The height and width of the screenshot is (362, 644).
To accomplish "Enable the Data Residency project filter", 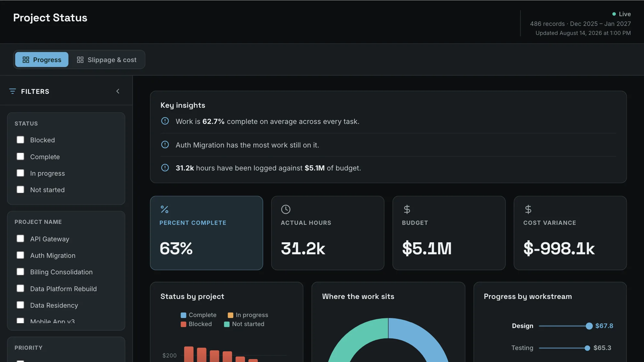I will tap(20, 305).
